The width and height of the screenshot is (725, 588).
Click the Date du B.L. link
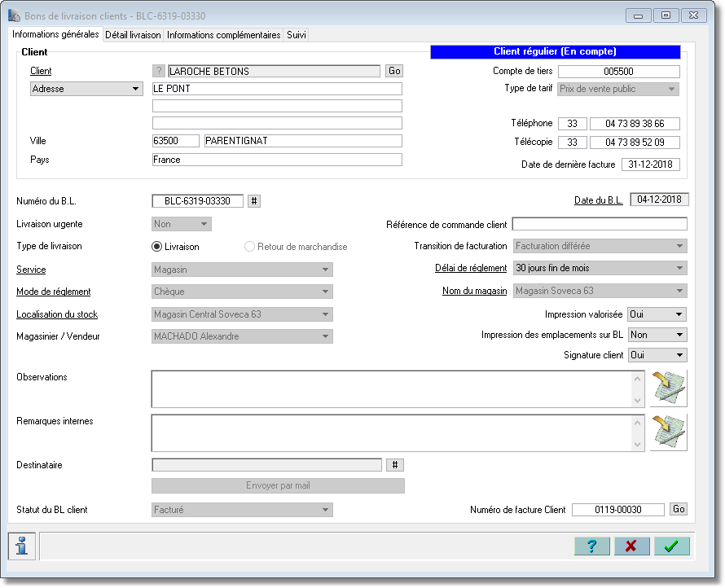[x=598, y=200]
